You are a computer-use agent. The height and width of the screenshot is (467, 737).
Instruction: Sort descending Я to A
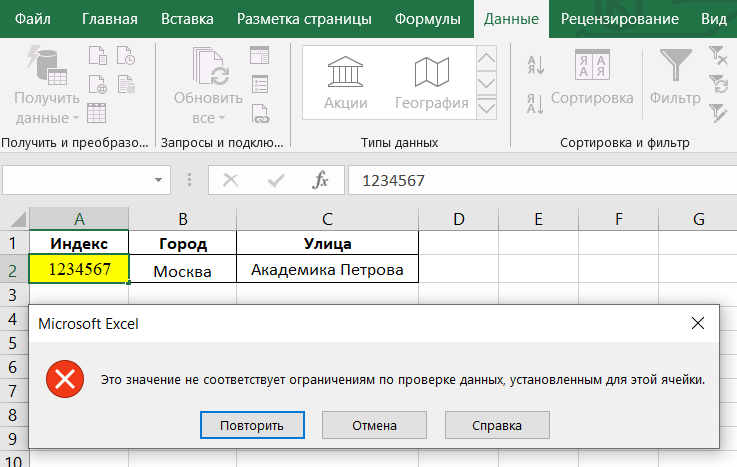535,103
